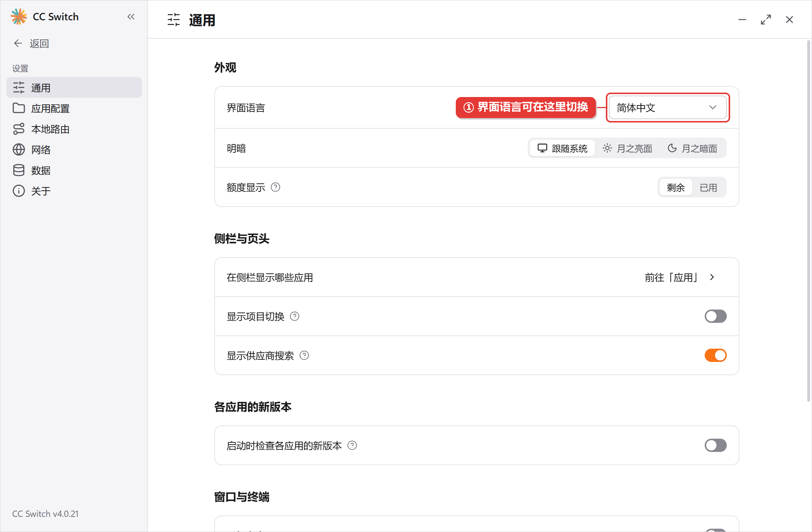Maximize the window with the expand arrows icon
The width and height of the screenshot is (812, 532).
click(x=766, y=20)
